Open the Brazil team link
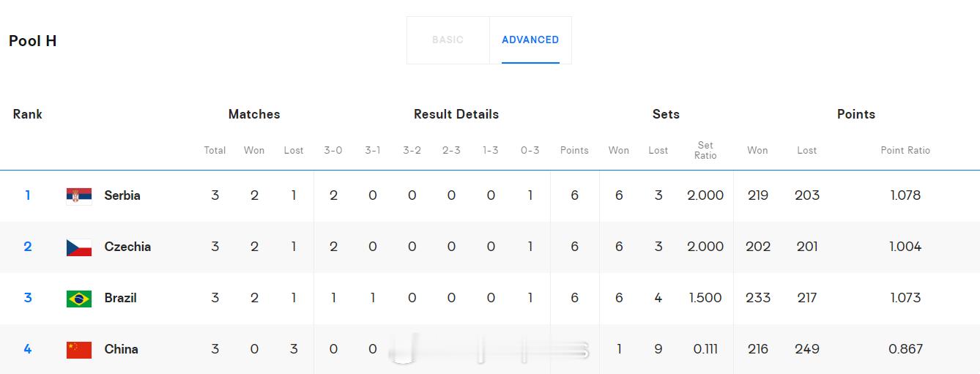 121,298
